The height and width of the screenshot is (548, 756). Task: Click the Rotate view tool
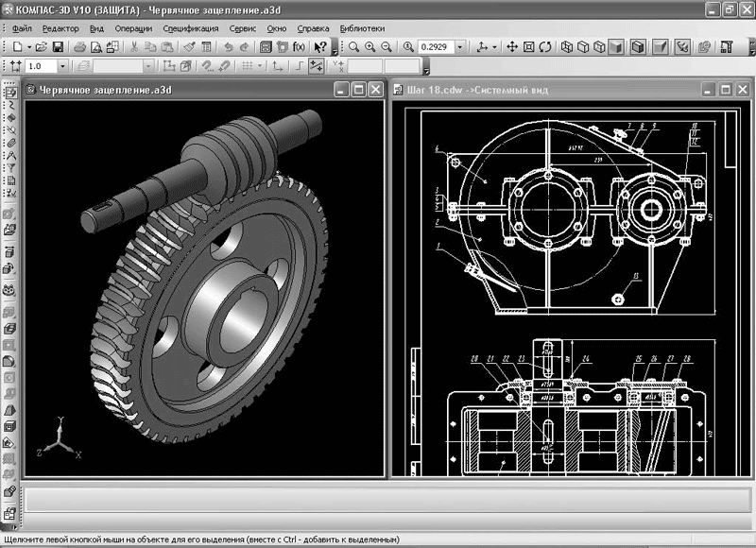coord(546,46)
